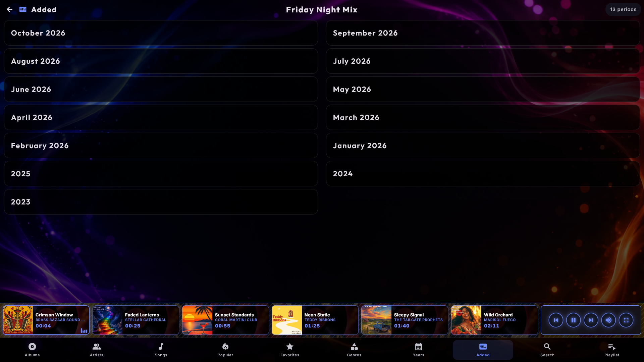Select the Added tab
Screen dimensions: 644x362
[483, 350]
